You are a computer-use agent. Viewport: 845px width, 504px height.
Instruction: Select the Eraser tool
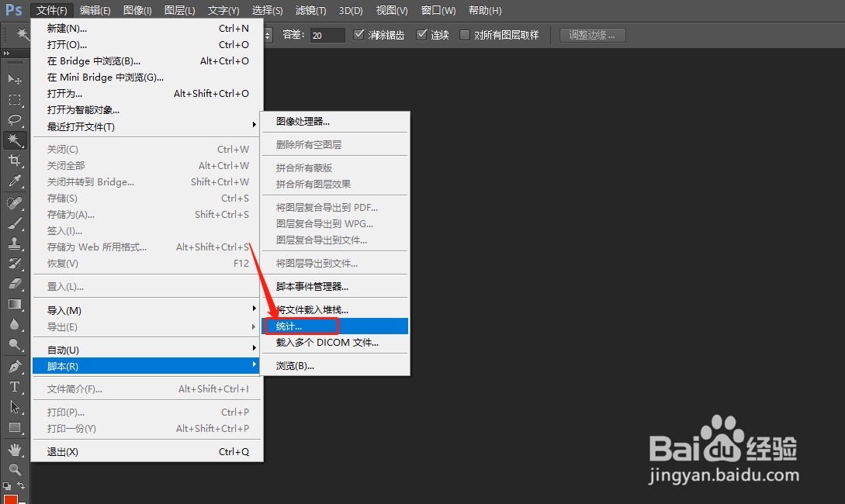[16, 283]
